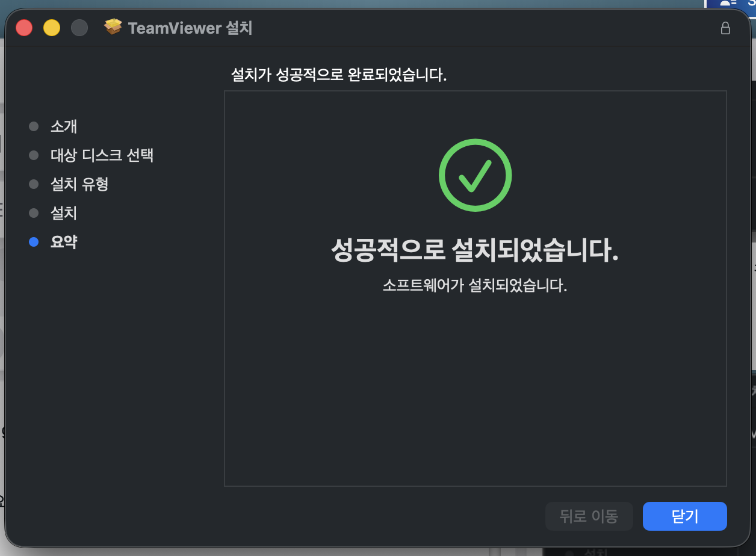
Task: Minimize the installer with the yellow button
Action: (x=52, y=28)
